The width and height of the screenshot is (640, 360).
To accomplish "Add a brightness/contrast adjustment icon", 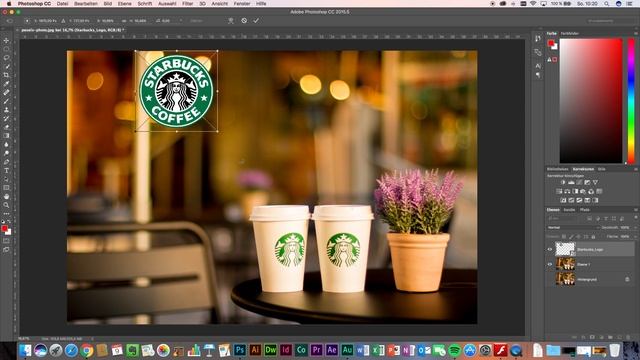I will point(563,182).
